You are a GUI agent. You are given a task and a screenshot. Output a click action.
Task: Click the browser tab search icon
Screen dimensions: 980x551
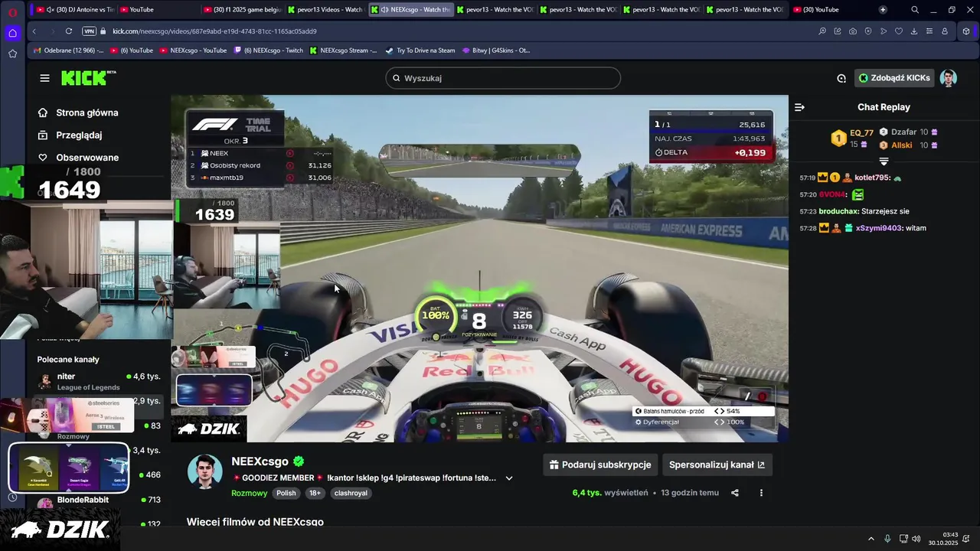coord(915,10)
